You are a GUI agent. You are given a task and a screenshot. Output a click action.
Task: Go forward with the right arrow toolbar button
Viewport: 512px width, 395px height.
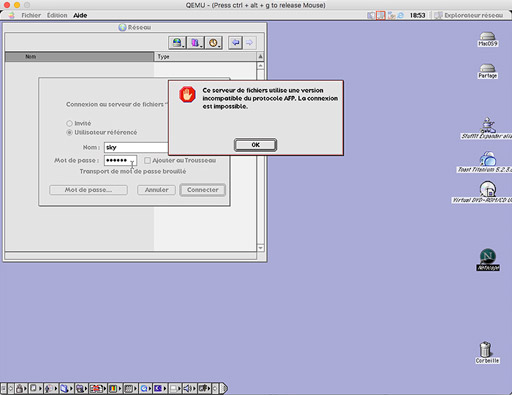click(249, 43)
